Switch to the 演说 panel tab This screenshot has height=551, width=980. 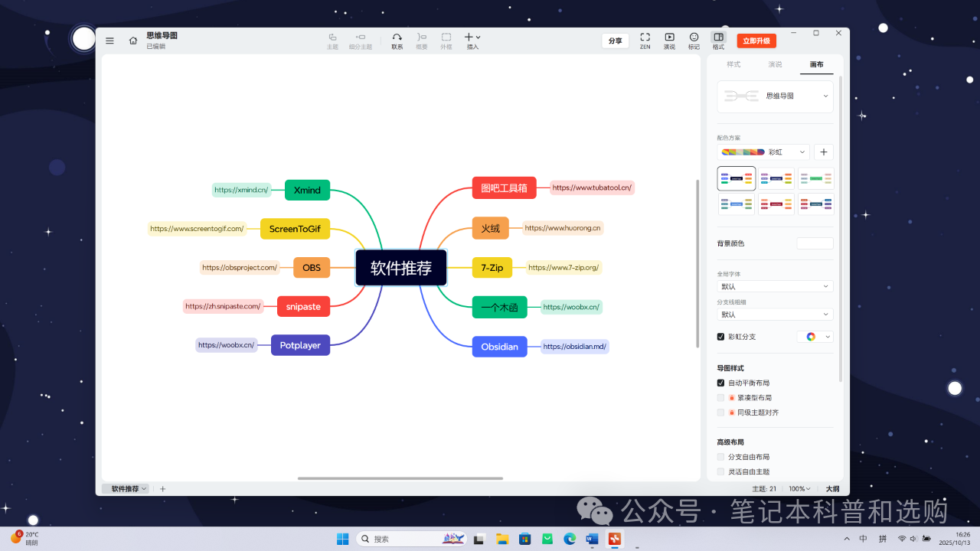click(x=775, y=64)
